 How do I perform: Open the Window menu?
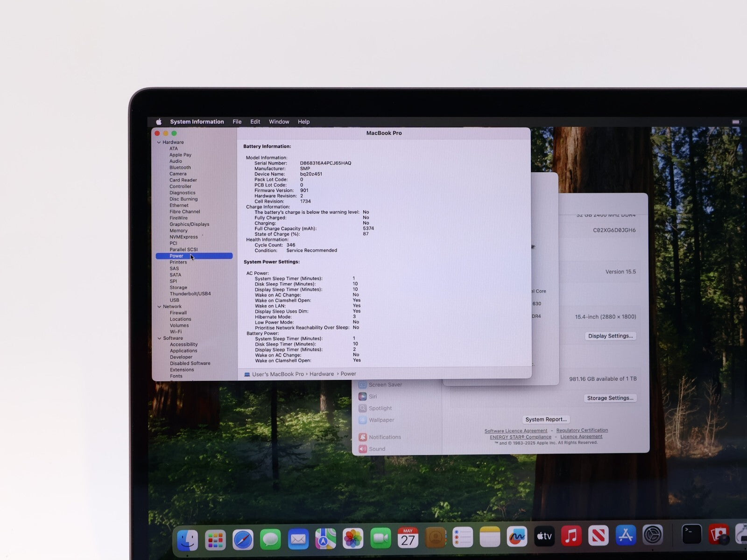279,122
